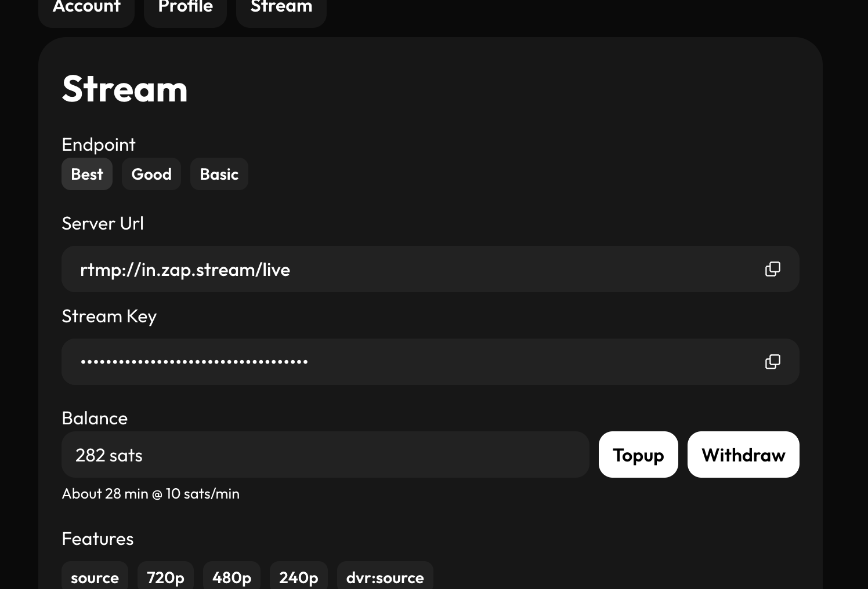Click the sats per minute estimate text

click(151, 493)
